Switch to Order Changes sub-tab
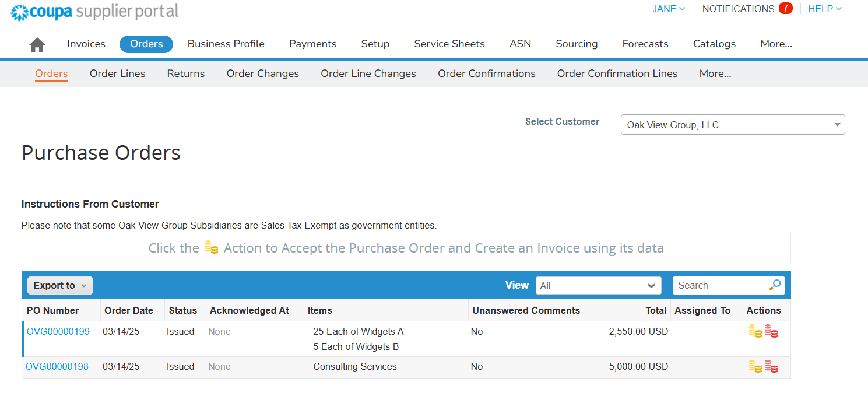The width and height of the screenshot is (868, 417). [x=263, y=73]
